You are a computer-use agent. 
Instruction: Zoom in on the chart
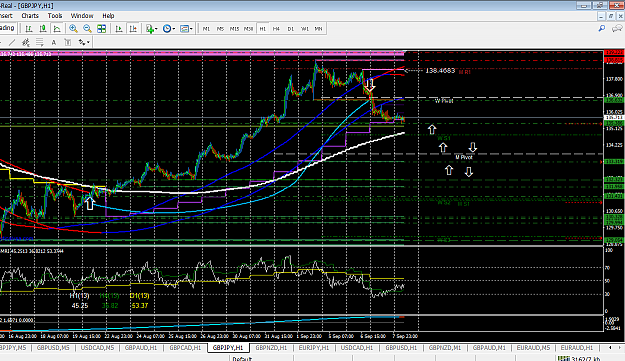73,29
